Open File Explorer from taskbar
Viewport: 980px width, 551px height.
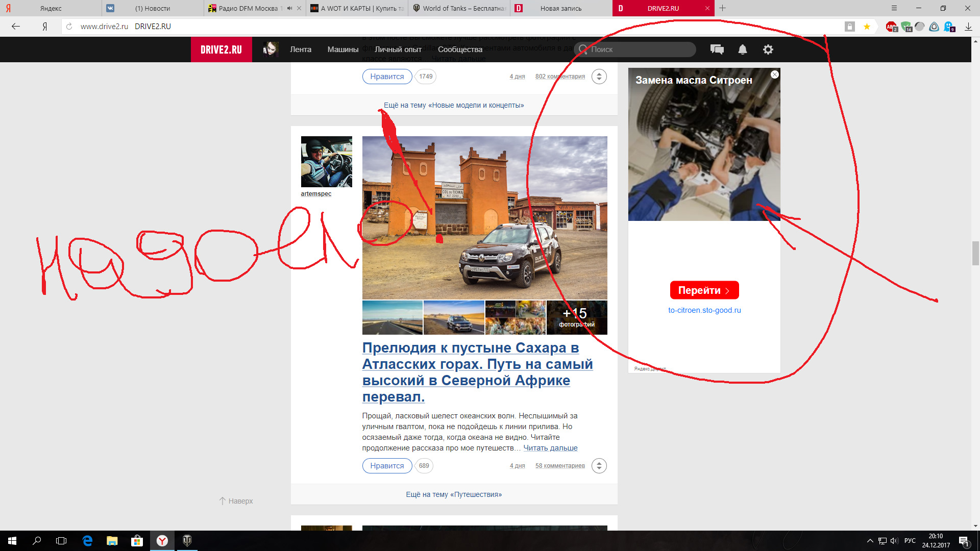pos(112,541)
